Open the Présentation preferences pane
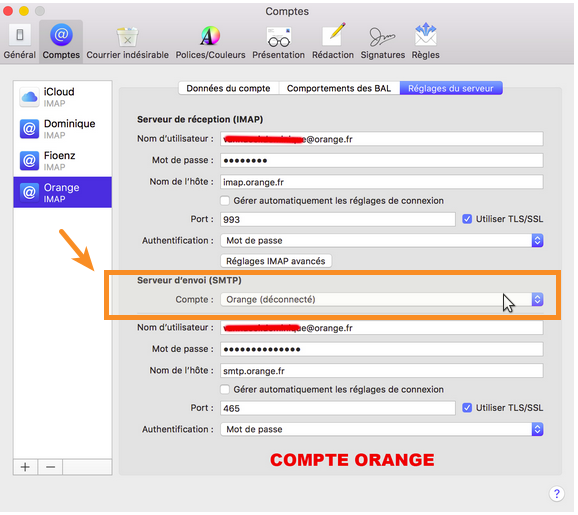 (279, 43)
